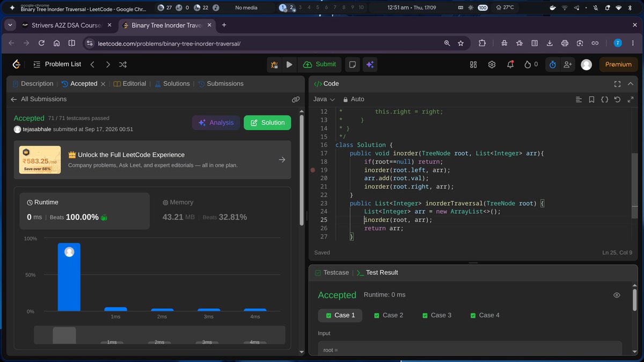Open the AI sparkle assistant icon

coord(370,64)
